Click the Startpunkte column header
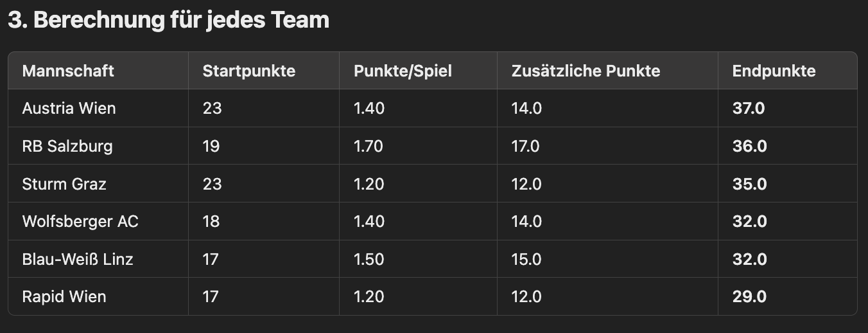Image resolution: width=868 pixels, height=333 pixels. (x=249, y=71)
